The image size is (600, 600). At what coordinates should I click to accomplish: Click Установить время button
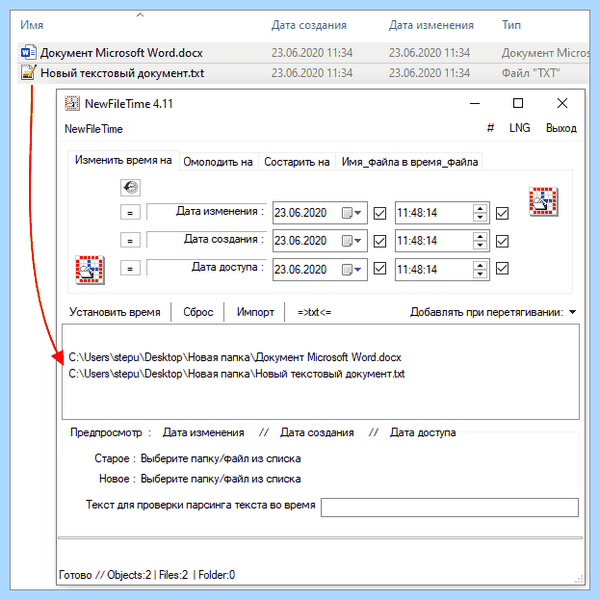point(115,312)
